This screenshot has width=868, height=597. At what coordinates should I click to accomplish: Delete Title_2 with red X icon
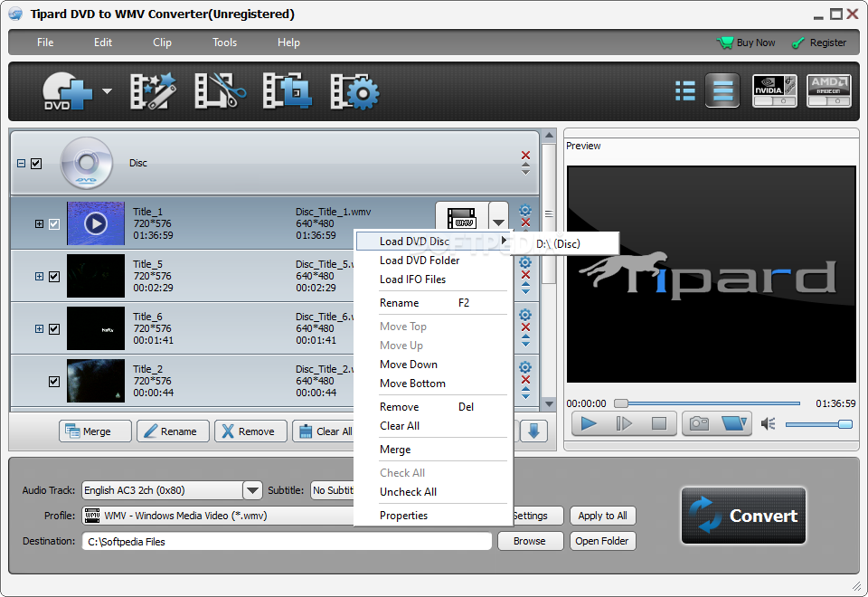(x=526, y=379)
